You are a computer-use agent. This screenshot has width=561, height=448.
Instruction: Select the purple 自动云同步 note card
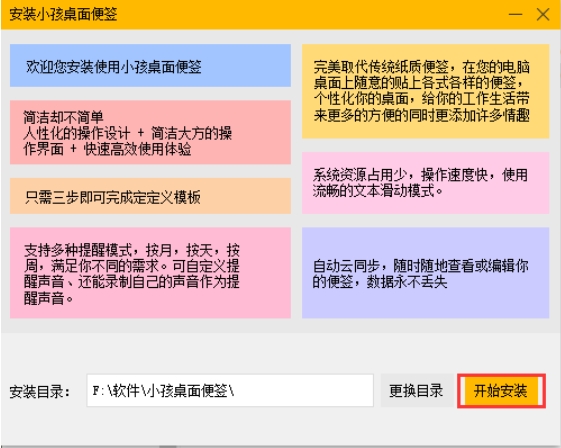tap(425, 273)
